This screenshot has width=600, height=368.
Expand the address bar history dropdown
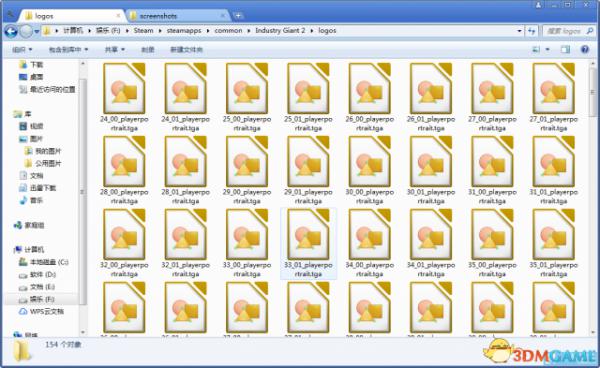[x=519, y=31]
